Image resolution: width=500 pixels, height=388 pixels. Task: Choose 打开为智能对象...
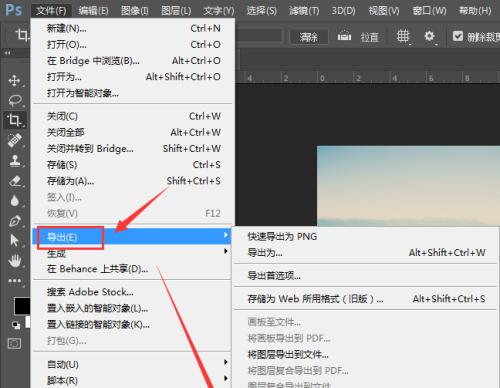tap(133, 93)
